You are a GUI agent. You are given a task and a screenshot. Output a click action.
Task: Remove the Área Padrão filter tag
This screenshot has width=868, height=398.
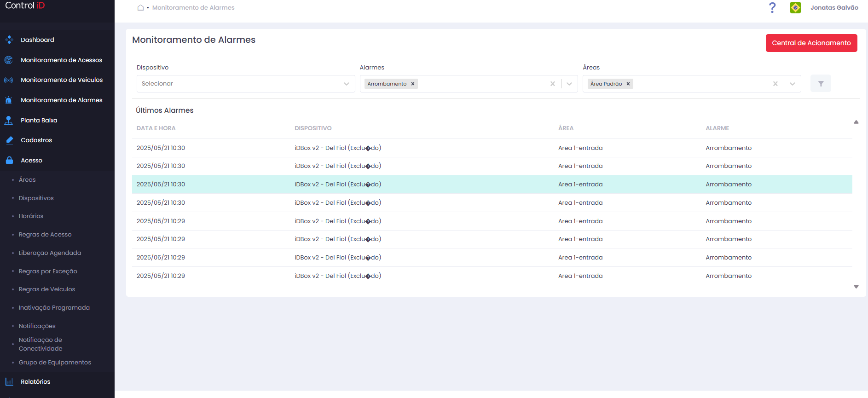(628, 84)
